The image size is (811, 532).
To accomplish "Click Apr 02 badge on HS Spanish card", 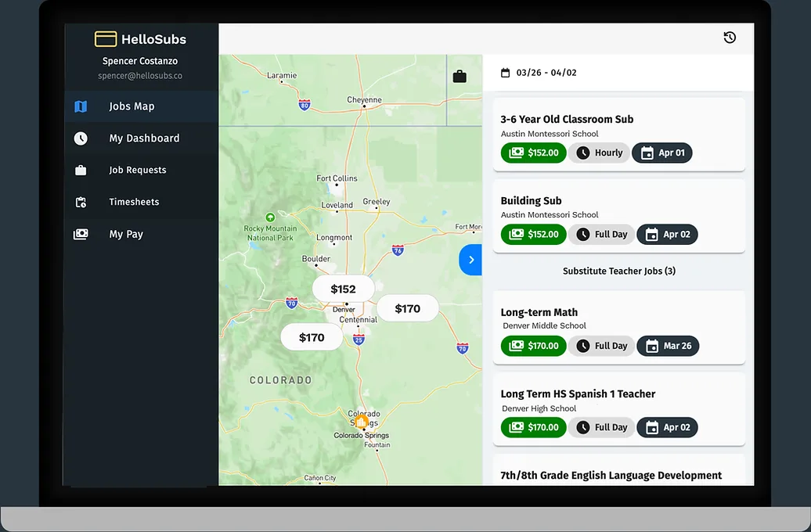I will coord(667,428).
